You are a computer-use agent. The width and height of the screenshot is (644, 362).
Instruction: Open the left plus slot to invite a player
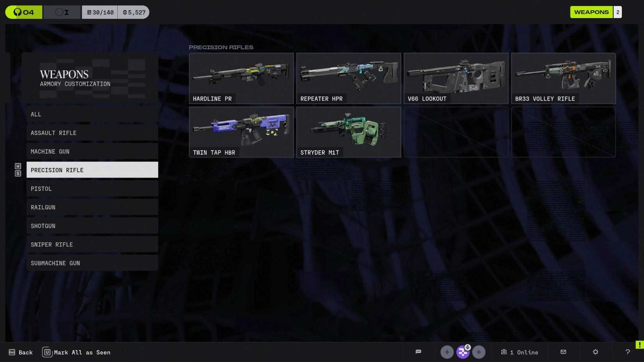(447, 352)
